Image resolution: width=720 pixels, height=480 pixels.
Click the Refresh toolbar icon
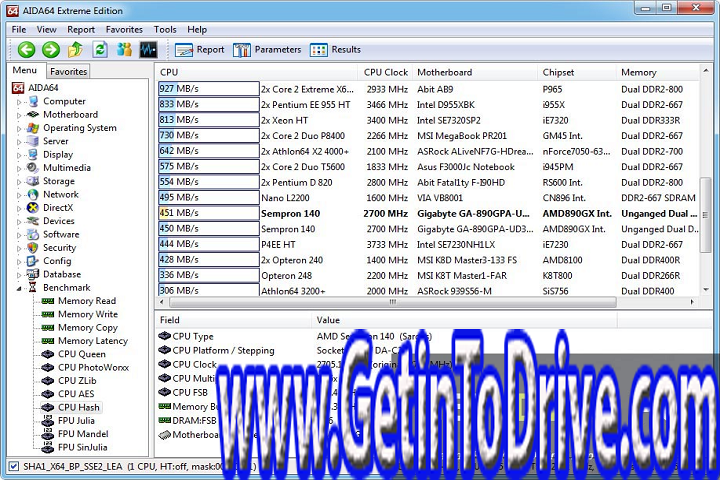point(100,49)
